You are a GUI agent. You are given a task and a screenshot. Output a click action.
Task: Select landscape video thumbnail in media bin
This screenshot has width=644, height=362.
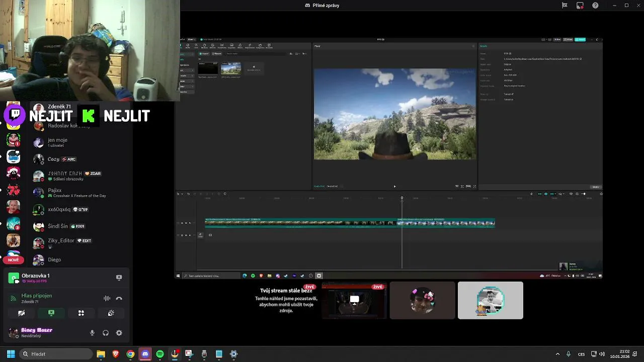pyautogui.click(x=231, y=68)
